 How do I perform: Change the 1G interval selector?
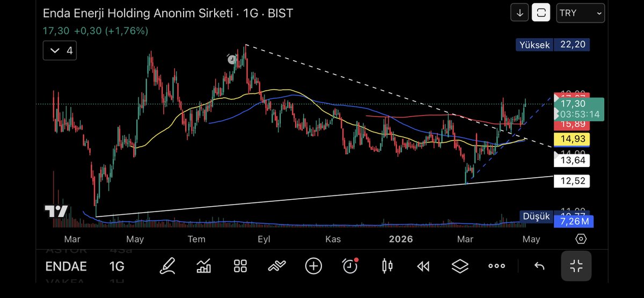point(116,266)
